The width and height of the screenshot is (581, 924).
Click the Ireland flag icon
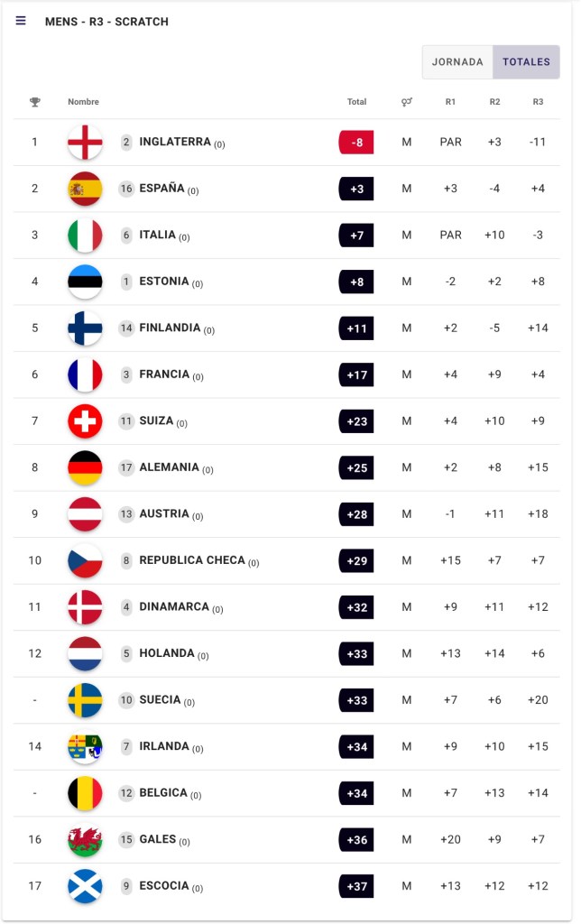[85, 746]
